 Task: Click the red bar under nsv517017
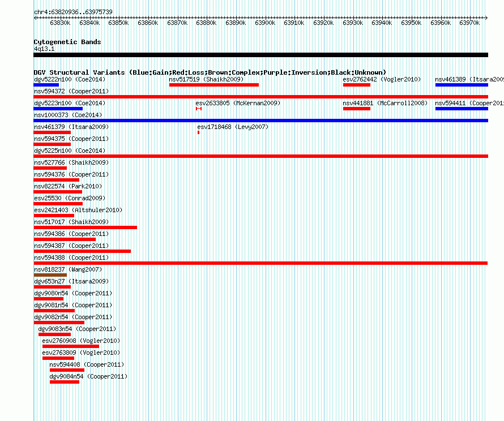(85, 227)
